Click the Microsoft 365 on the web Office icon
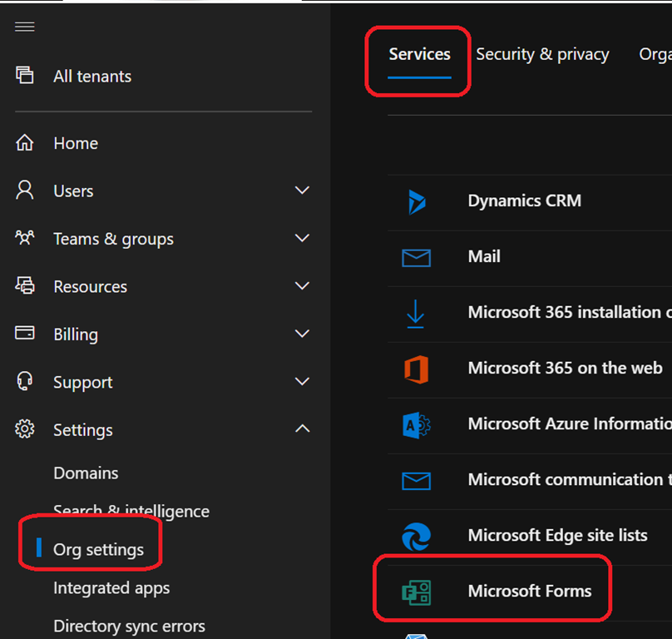 (416, 369)
